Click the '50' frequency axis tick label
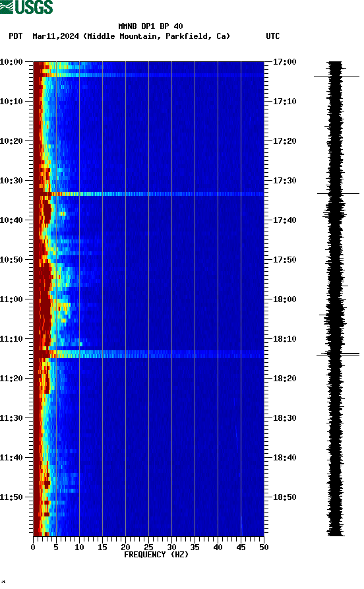Image resolution: width=364 pixels, height=589 pixels. (264, 547)
